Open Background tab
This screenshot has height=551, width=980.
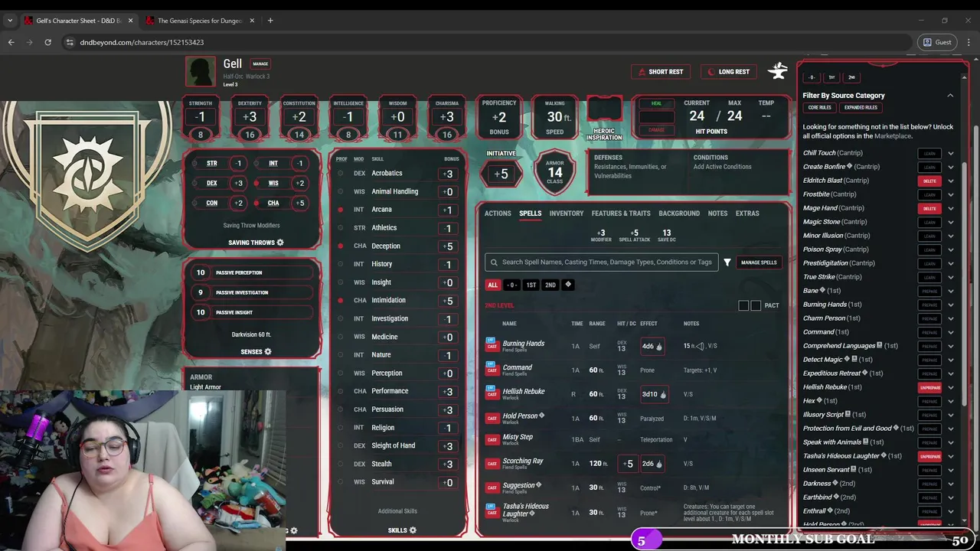679,214
